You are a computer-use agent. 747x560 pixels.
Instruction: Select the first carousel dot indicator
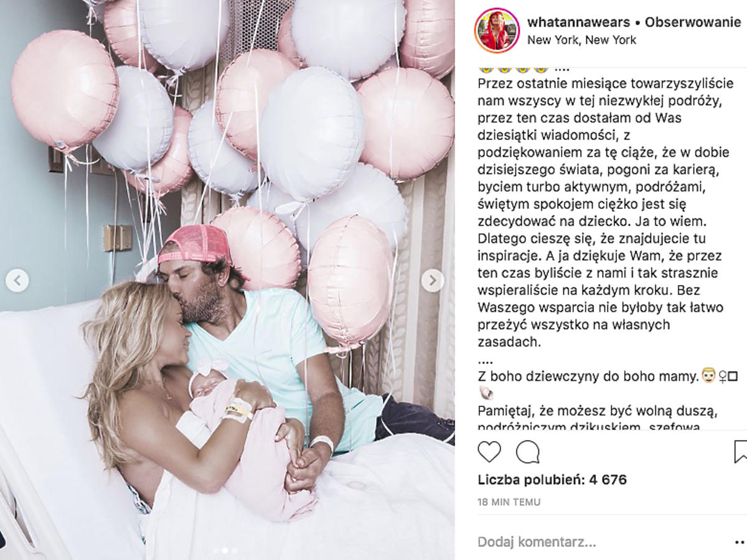pos(215,551)
